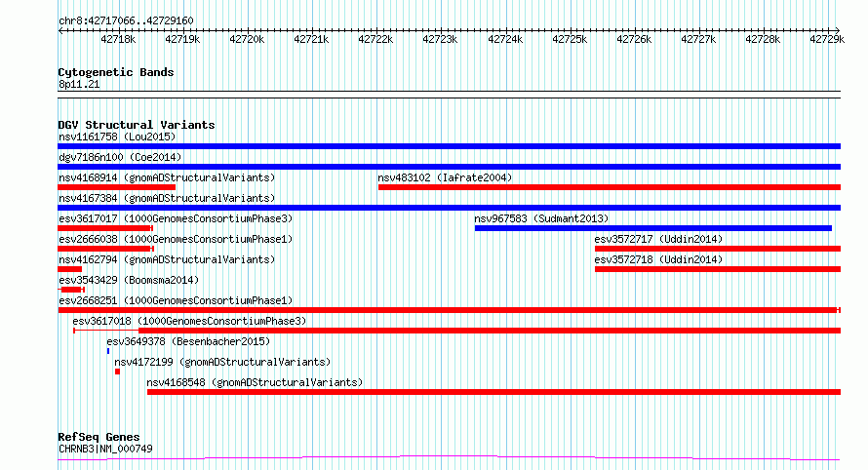This screenshot has height=470, width=868.
Task: Select the red bar under esv3617017
Action: click(x=105, y=228)
